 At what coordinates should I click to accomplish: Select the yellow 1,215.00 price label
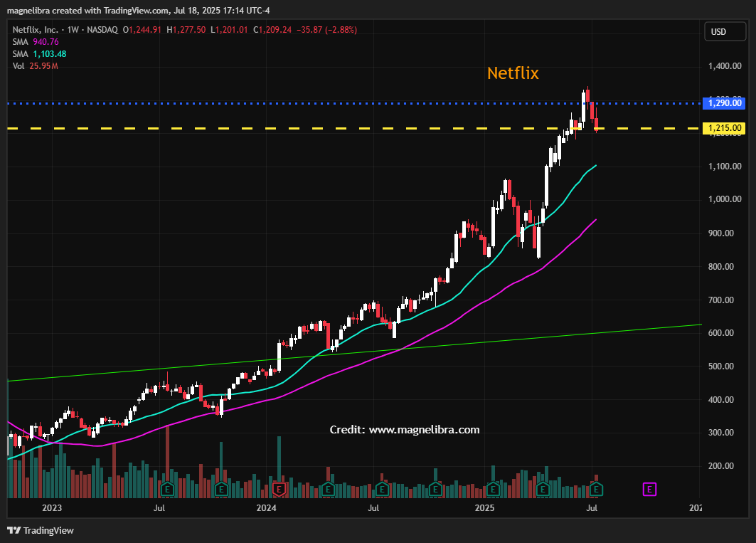(x=724, y=128)
